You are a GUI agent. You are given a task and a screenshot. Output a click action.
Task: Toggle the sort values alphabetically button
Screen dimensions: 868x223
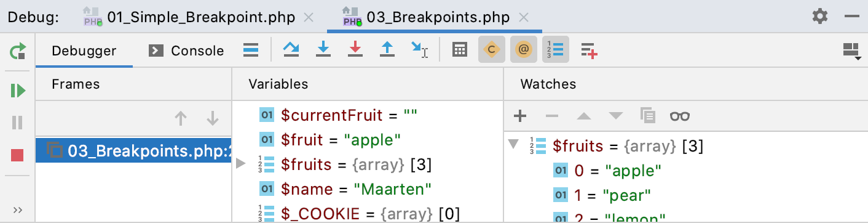(x=556, y=50)
